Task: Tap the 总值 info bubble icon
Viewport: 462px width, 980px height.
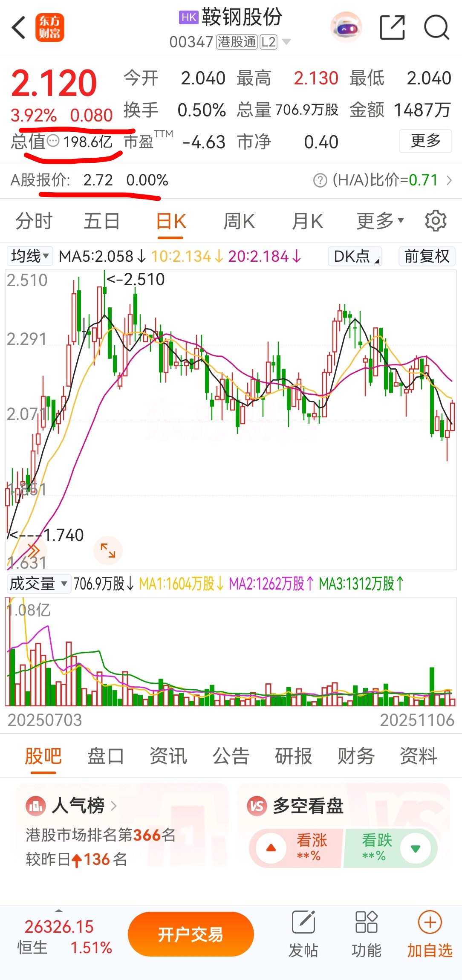Action: tap(53, 141)
